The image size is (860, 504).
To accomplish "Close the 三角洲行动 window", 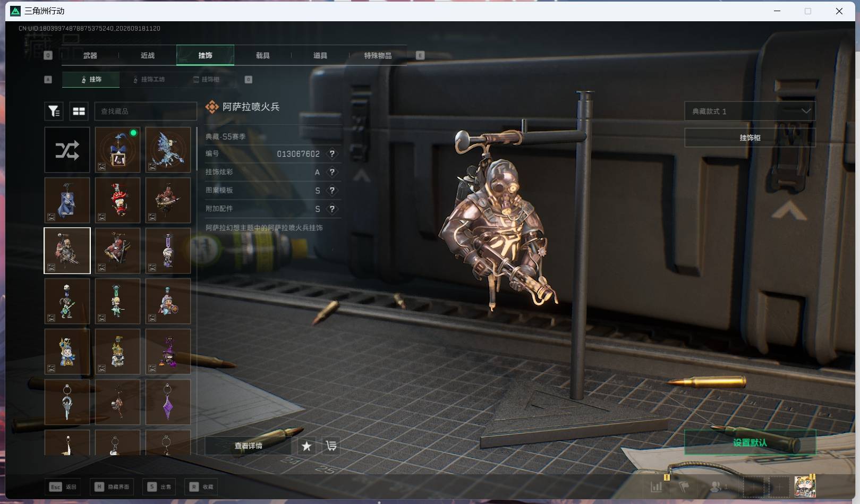I will 839,11.
